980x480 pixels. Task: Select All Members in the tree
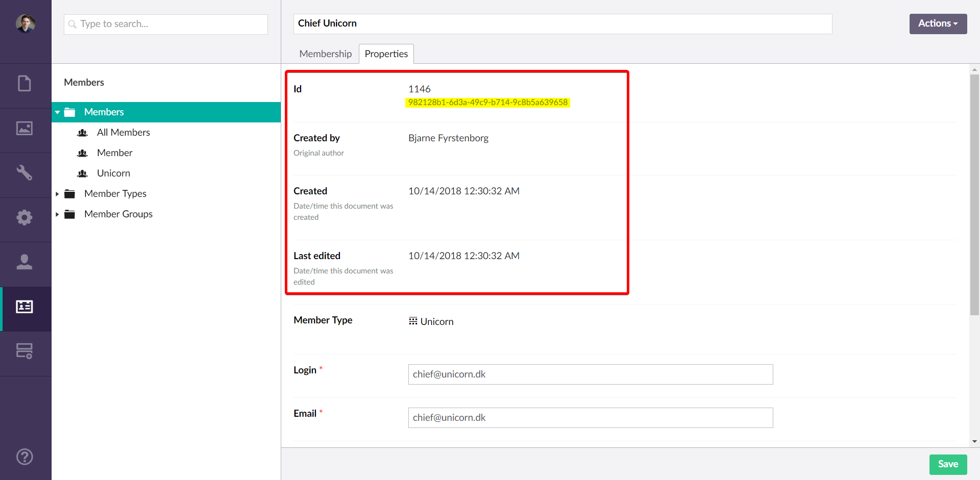[124, 132]
